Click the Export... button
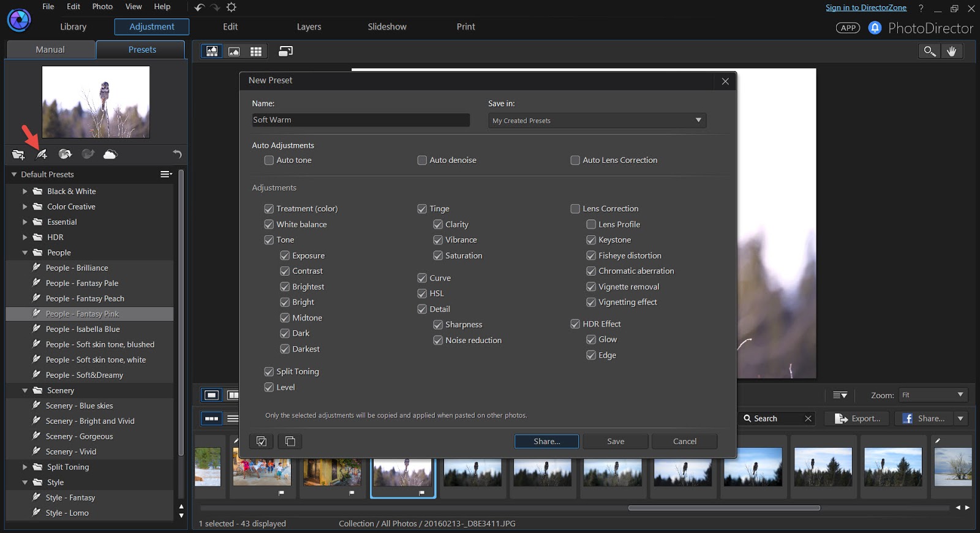Screen dimensions: 980x533 (x=857, y=418)
